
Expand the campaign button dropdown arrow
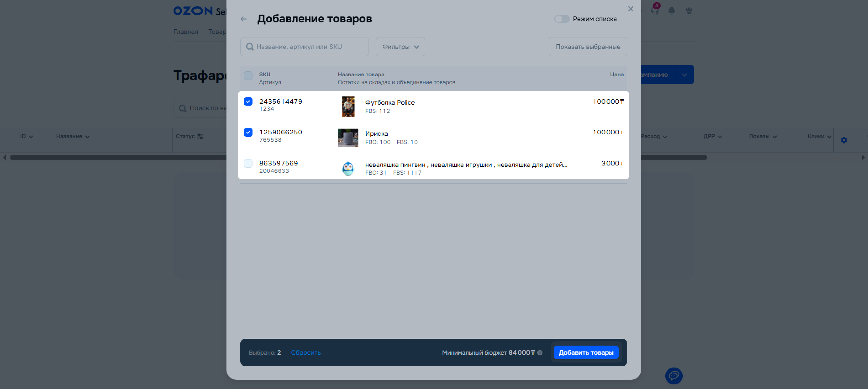coord(684,75)
